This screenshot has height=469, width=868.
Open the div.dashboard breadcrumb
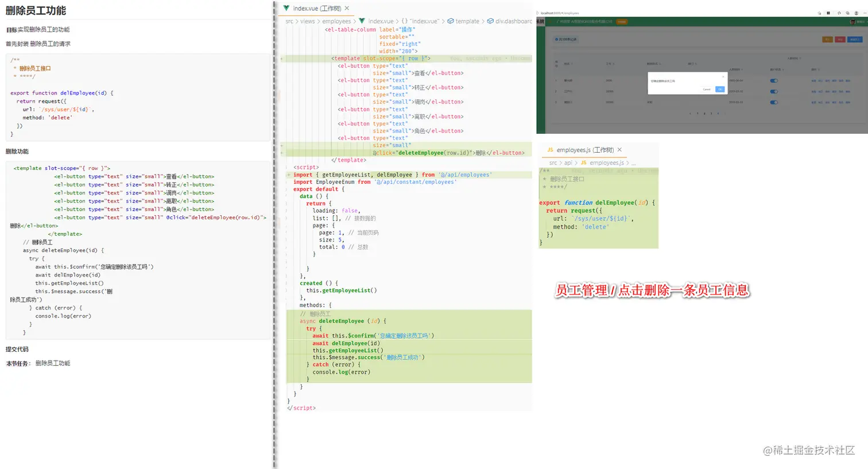(510, 21)
